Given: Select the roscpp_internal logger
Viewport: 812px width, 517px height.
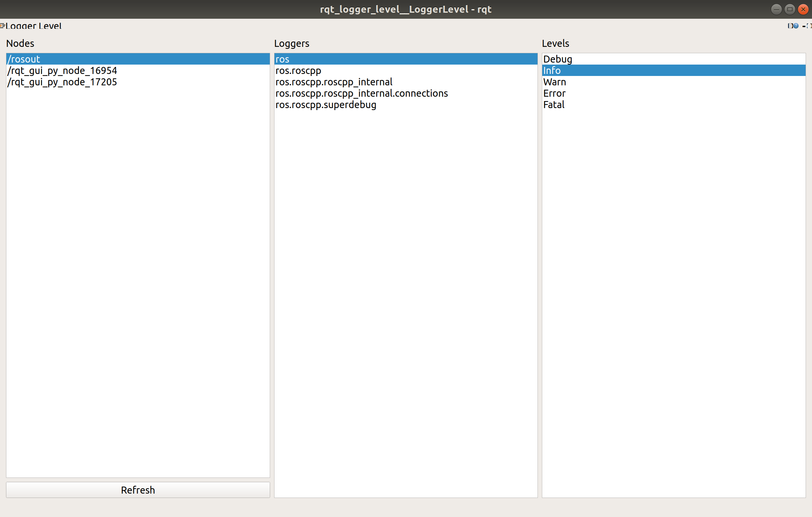Looking at the screenshot, I should (x=334, y=82).
